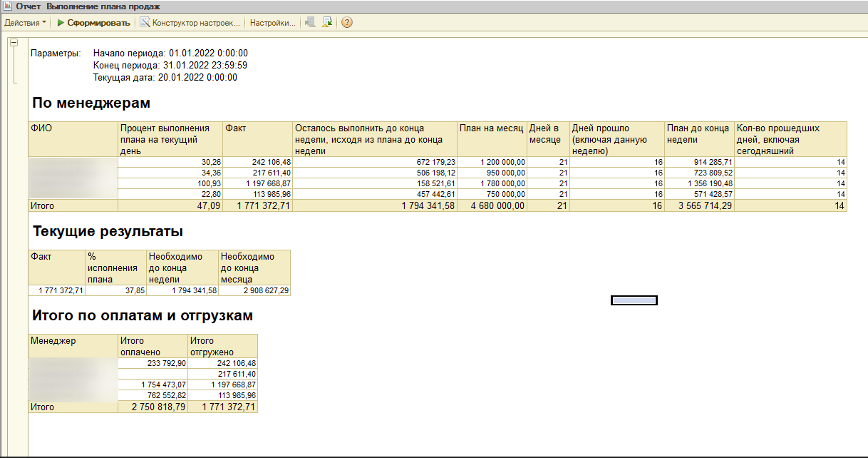This screenshot has width=868, height=458.
Task: Open the Действия dropdown menu
Action: point(24,23)
